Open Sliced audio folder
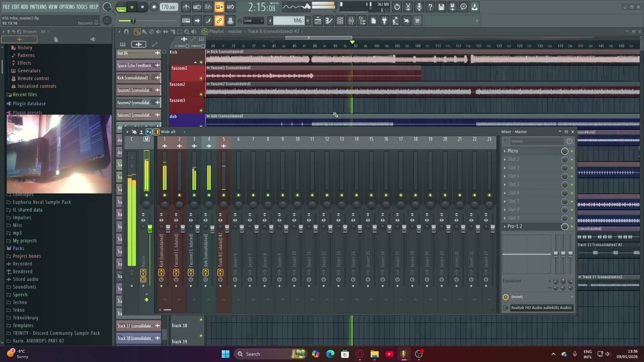 26,279
